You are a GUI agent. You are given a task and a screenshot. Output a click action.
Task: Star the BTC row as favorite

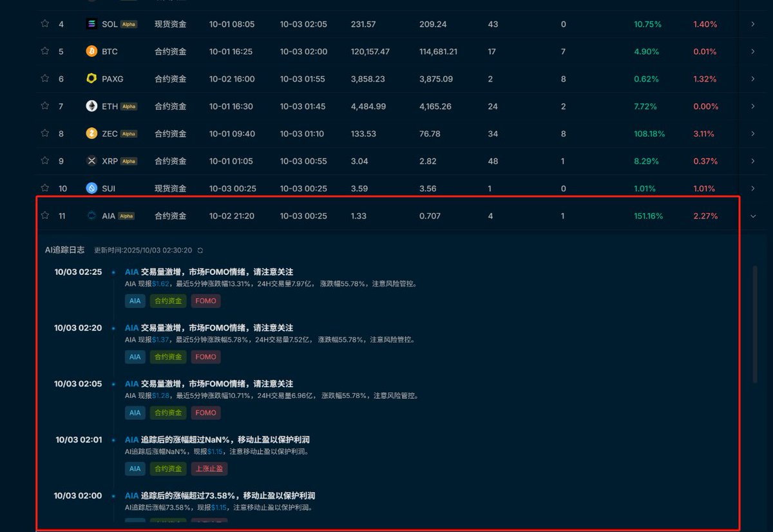tap(44, 51)
